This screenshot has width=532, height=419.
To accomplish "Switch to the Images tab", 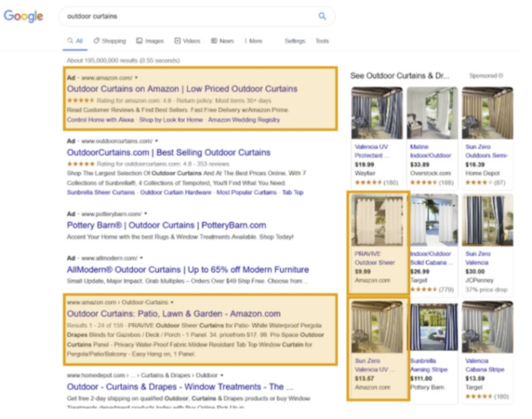I will click(150, 41).
